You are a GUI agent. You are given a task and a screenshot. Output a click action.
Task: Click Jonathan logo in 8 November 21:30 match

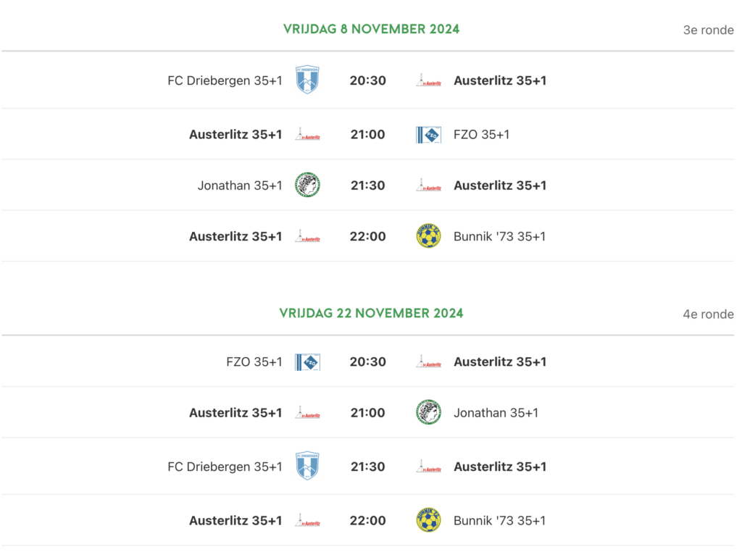pyautogui.click(x=307, y=185)
